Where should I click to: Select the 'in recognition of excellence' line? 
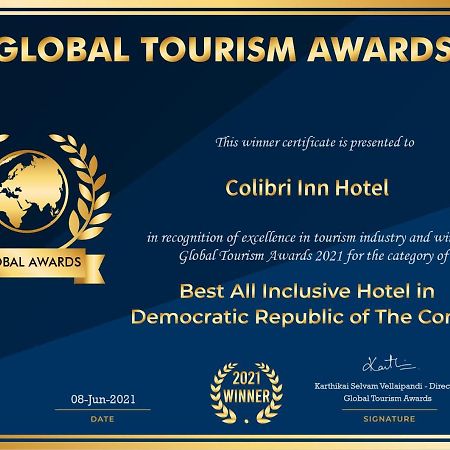(298, 238)
